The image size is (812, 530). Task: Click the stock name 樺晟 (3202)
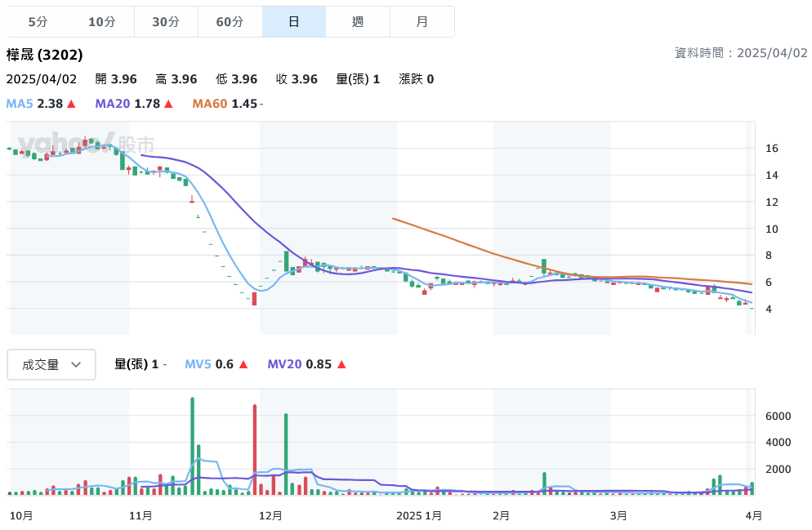45,55
